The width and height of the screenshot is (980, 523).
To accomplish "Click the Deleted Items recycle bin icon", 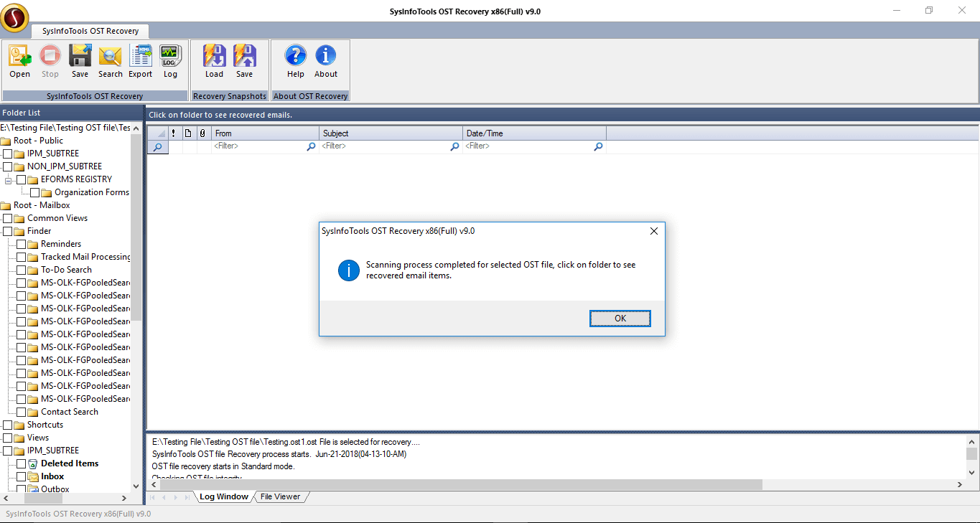I will point(33,463).
